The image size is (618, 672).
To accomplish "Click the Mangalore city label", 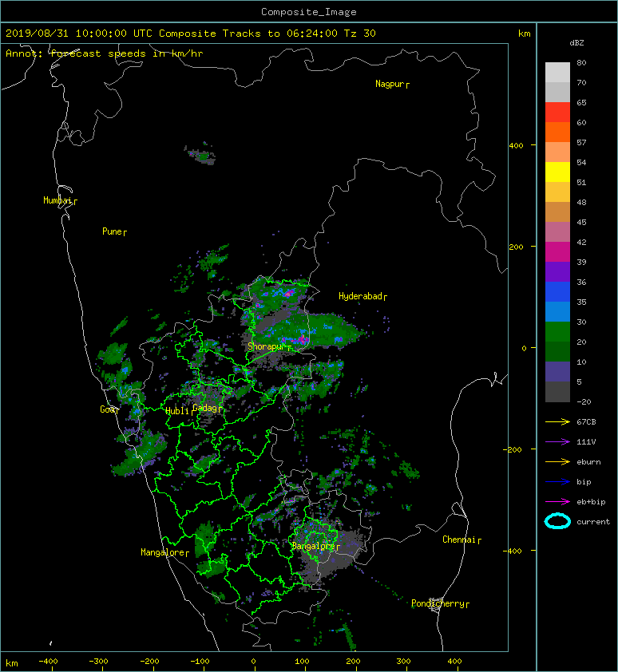I will click(163, 552).
